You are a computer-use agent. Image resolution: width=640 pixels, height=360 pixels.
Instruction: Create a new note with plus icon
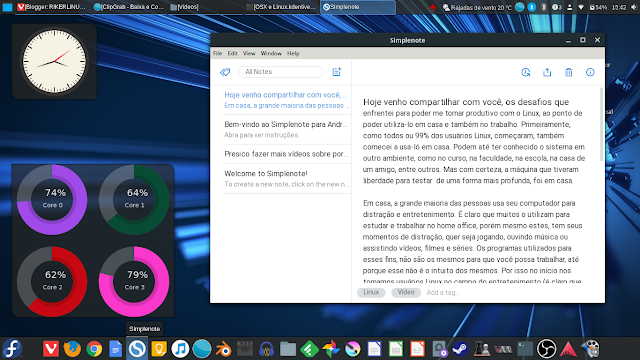337,72
